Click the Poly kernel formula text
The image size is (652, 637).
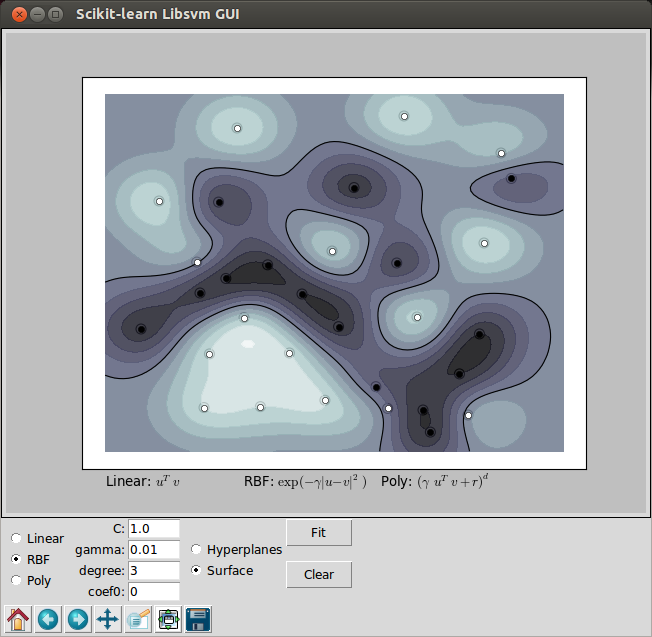point(435,481)
